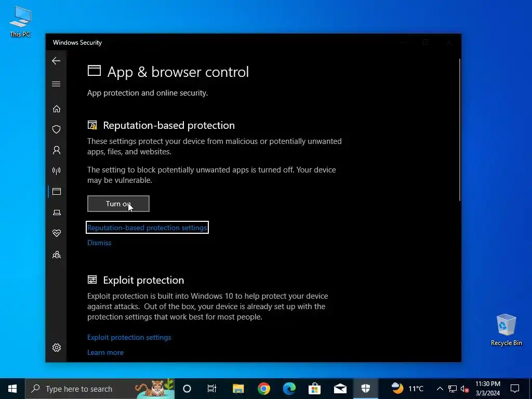The width and height of the screenshot is (532, 399).
Task: Click the Exploit protection heading
Action: pos(143,280)
